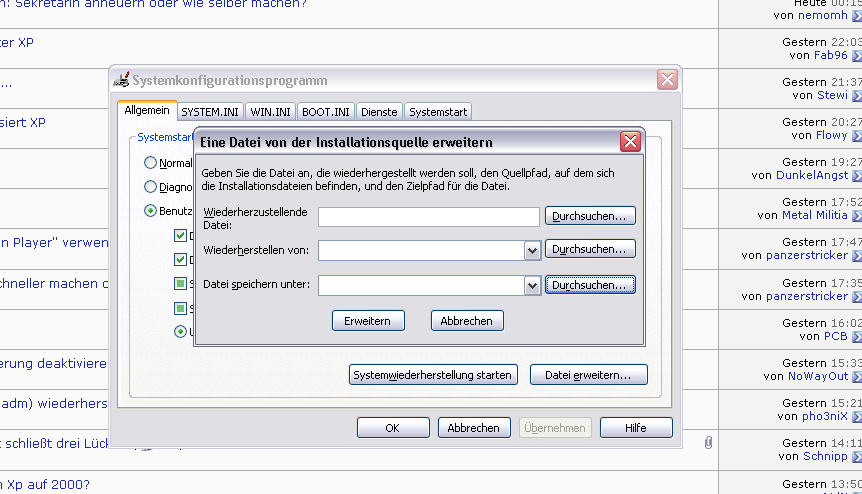The width and height of the screenshot is (862, 494).
Task: Focus the Wiederherstellen von combo box field
Action: pyautogui.click(x=421, y=251)
